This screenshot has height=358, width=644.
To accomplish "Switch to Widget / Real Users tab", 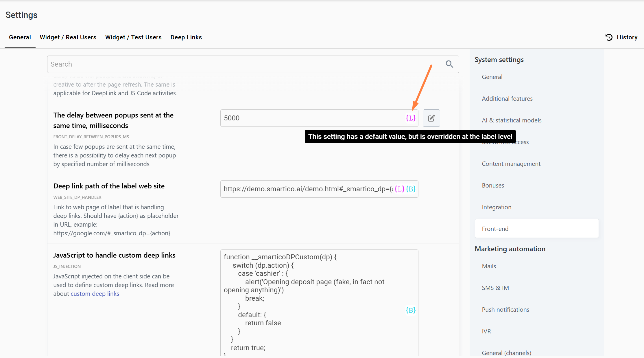I will point(68,37).
